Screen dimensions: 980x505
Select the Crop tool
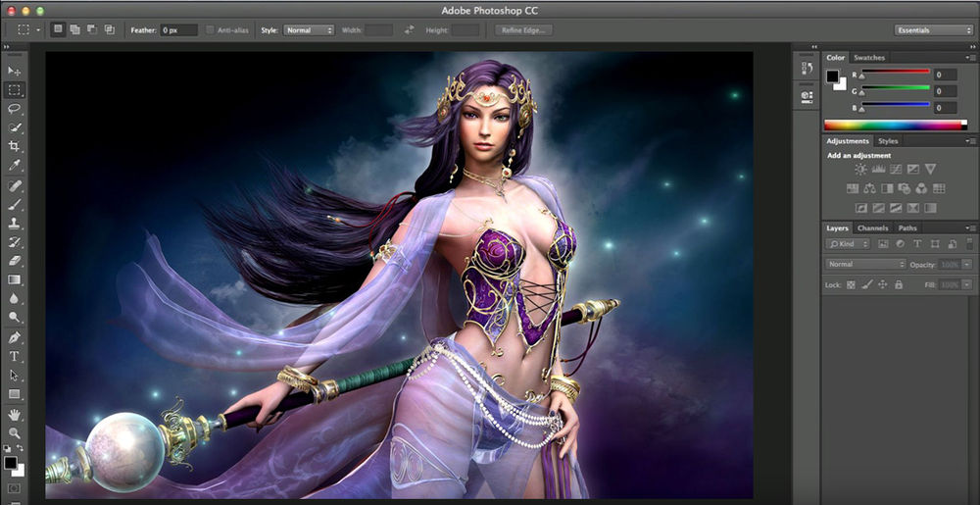(x=14, y=146)
